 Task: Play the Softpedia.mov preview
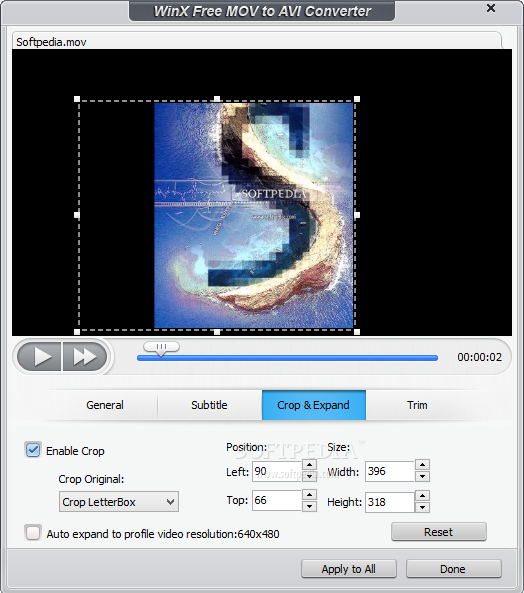(39, 357)
